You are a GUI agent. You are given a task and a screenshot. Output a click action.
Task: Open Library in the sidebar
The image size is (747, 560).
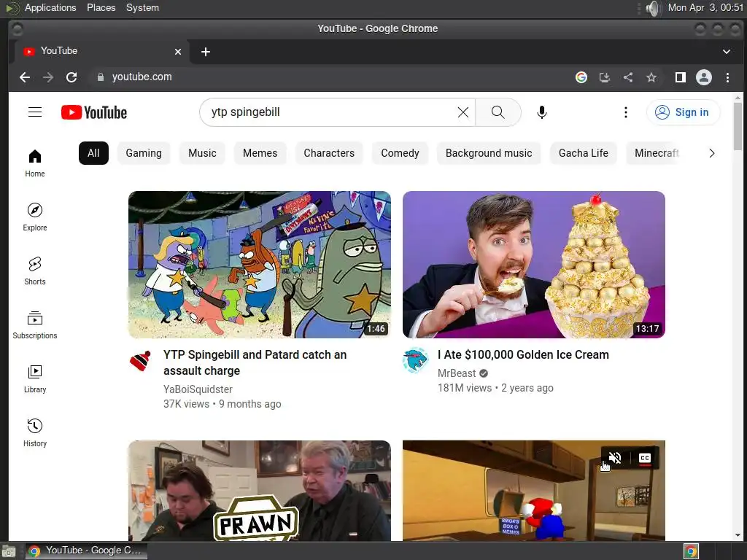(x=35, y=378)
